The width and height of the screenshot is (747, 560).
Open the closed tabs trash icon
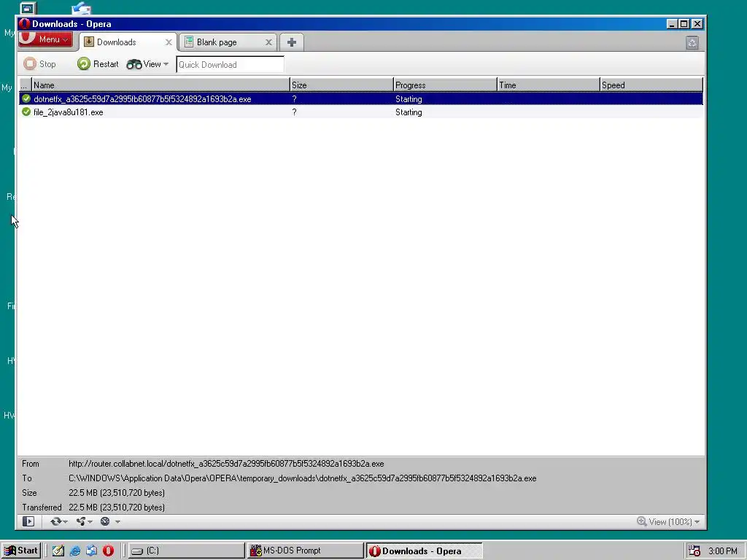pos(692,43)
